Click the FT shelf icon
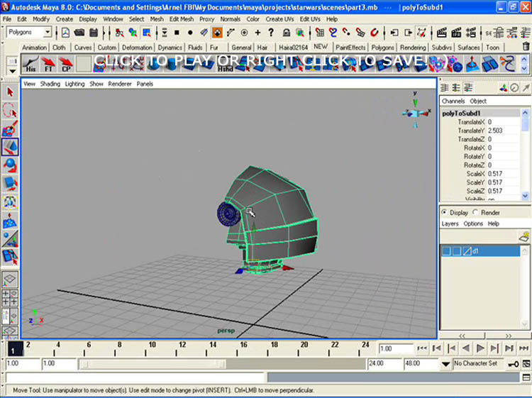 coord(48,64)
